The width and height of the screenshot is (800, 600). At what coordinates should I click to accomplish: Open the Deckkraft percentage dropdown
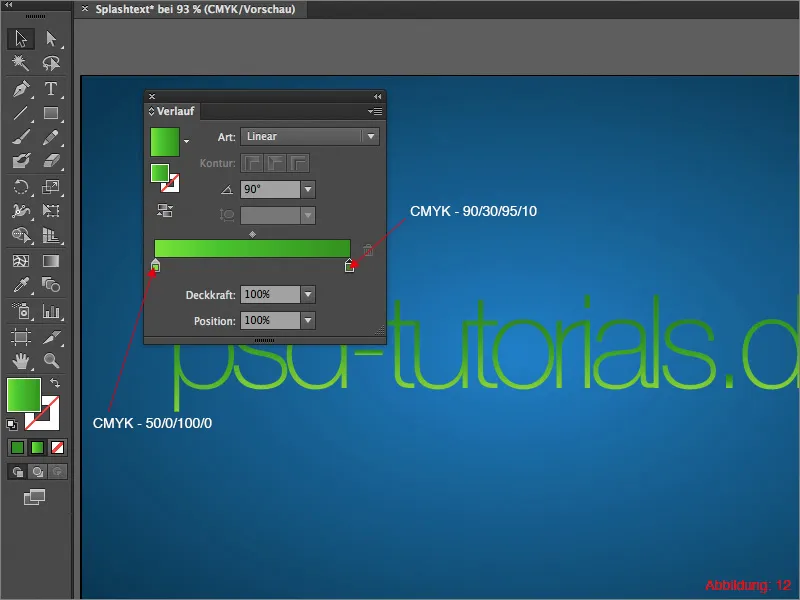pyautogui.click(x=308, y=294)
